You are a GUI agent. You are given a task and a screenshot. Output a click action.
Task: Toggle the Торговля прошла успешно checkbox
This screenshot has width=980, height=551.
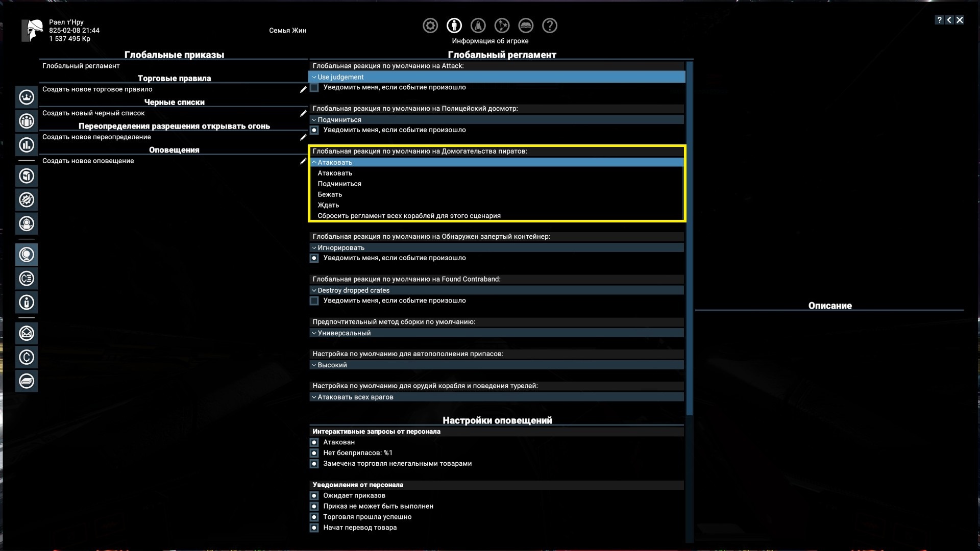click(x=314, y=517)
